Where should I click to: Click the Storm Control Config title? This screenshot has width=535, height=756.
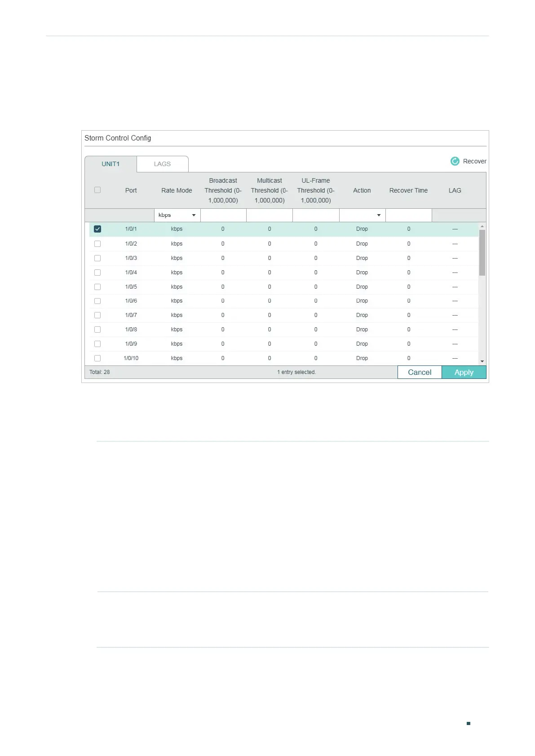click(x=118, y=138)
